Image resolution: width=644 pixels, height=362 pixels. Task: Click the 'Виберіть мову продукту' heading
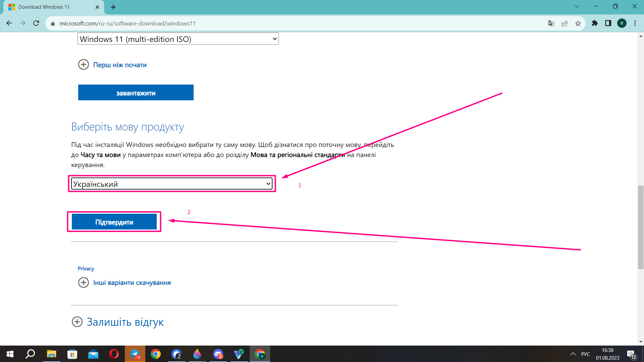[128, 127]
